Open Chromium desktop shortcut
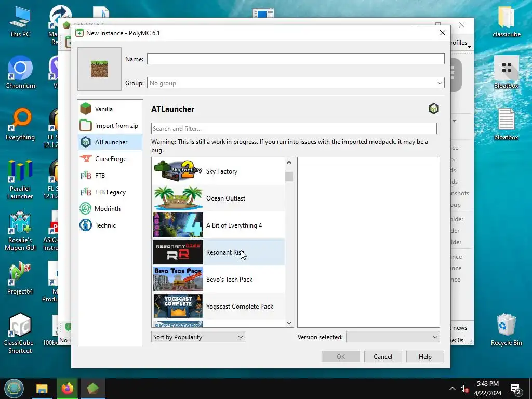Screen dimensions: 532x399 20,72
